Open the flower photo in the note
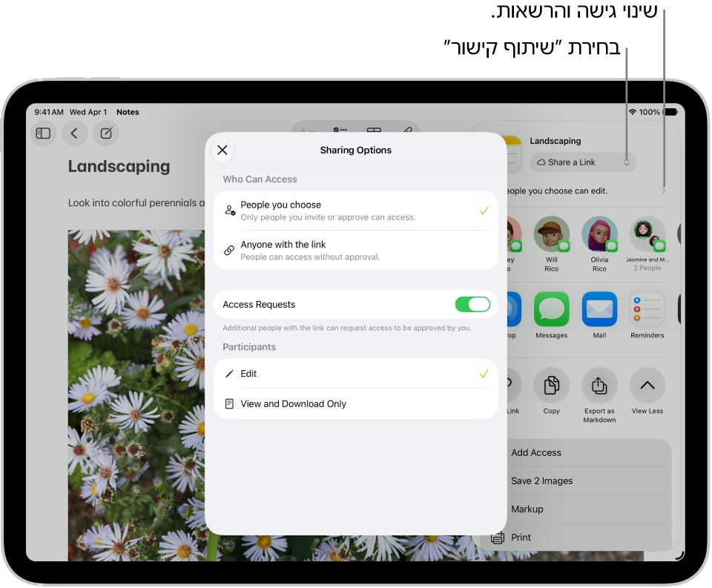The height and width of the screenshot is (588, 712). [x=136, y=395]
